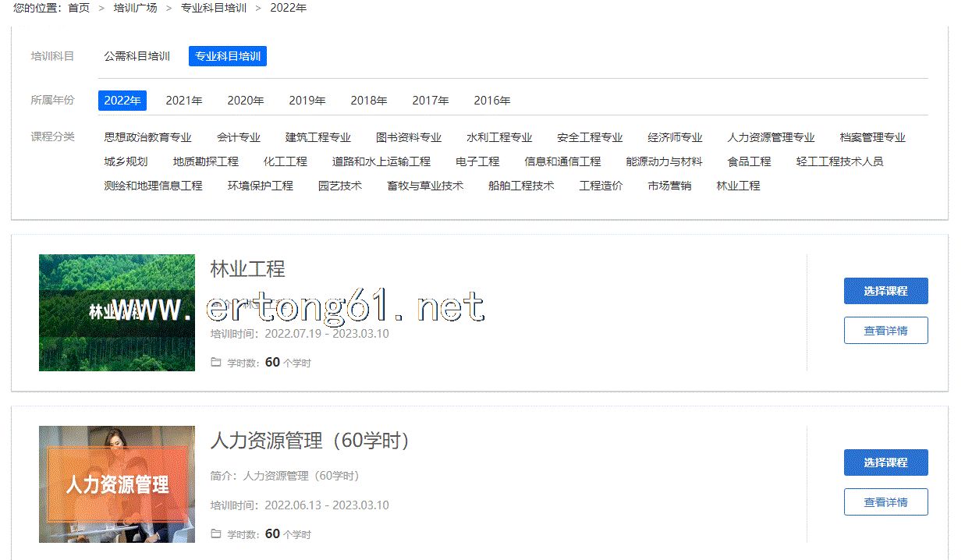Screen dimensions: 972x560
Task: Choose the 电子工程 category filter
Action: (477, 161)
